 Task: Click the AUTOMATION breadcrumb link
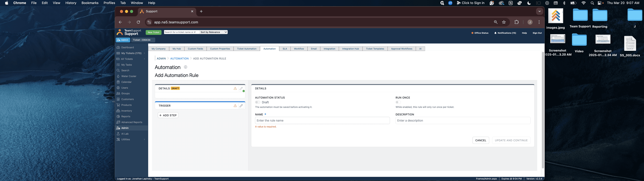(179, 58)
